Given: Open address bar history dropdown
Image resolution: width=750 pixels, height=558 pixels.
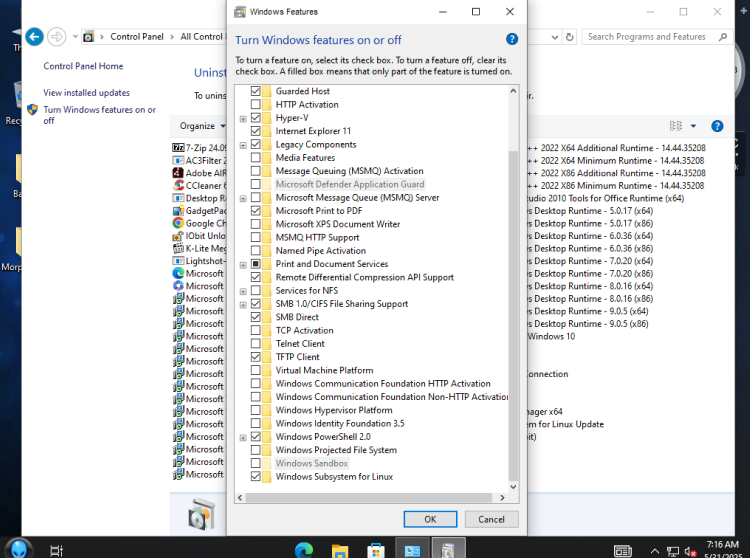Looking at the screenshot, I should [x=554, y=37].
